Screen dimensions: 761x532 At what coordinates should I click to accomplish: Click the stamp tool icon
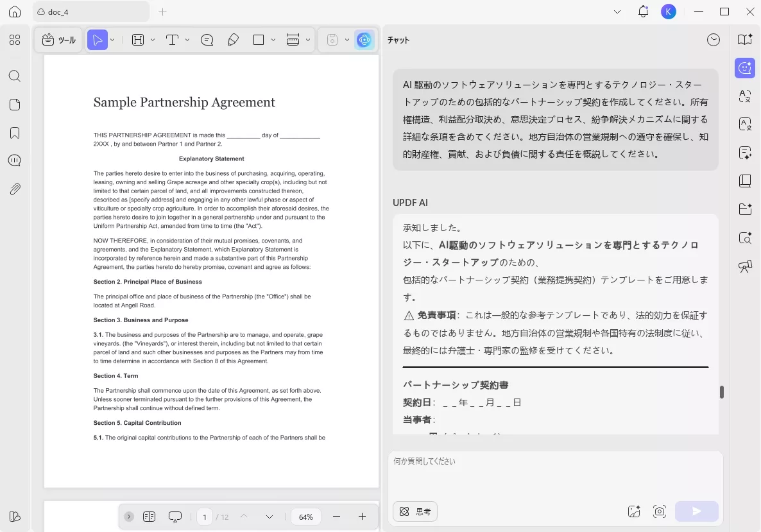(332, 40)
